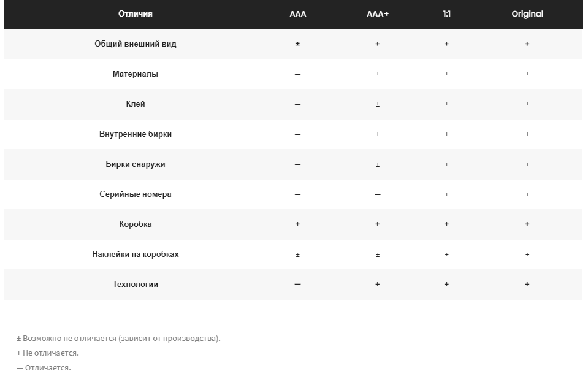Screen dimensions: 588x379
Task: Select the "Бирки снаружи" row label
Action: (136, 164)
